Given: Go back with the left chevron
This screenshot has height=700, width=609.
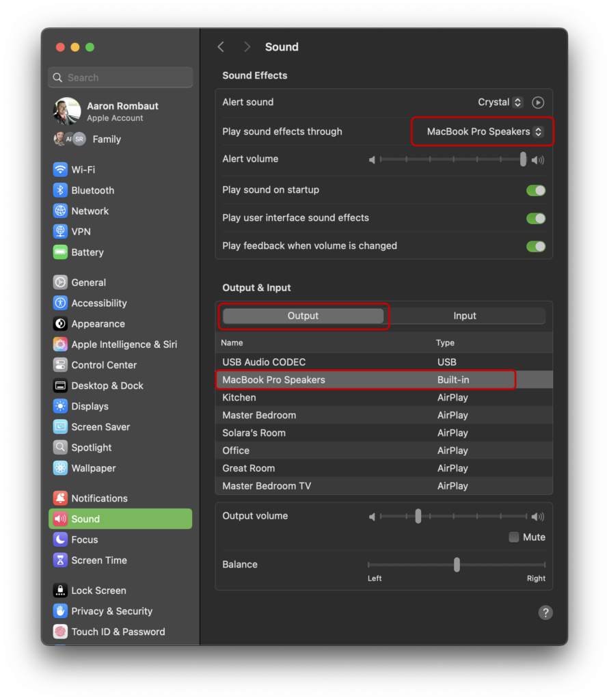Looking at the screenshot, I should click(x=221, y=46).
